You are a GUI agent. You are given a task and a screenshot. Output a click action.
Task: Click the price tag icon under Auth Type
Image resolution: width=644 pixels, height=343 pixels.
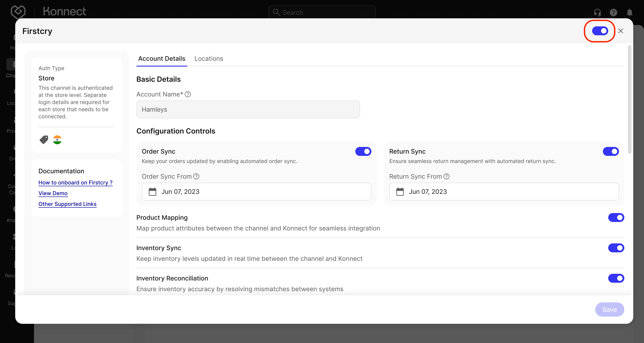[44, 140]
